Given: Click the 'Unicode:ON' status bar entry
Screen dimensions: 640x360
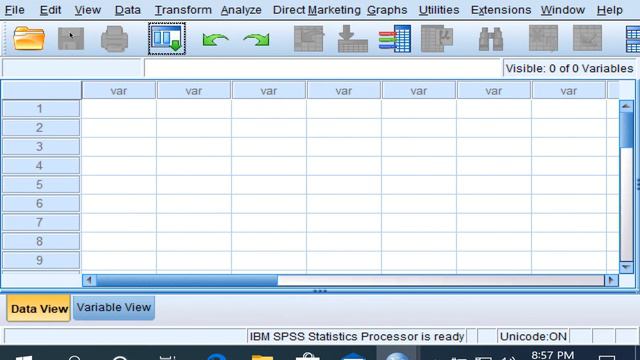Looking at the screenshot, I should (x=533, y=337).
